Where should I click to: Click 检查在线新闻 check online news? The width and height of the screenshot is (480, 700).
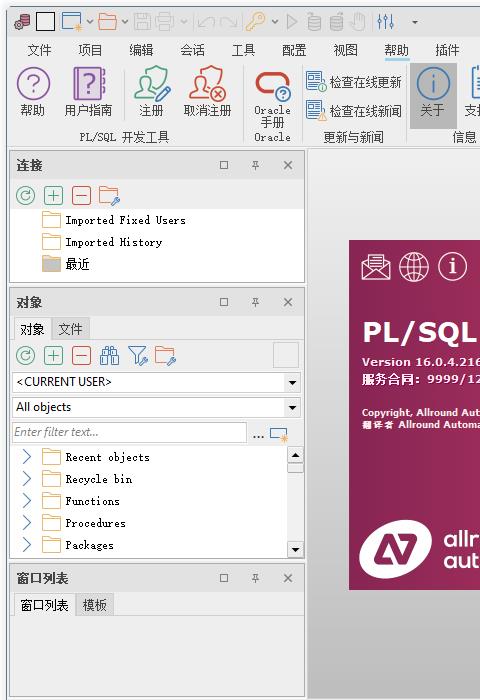point(354,110)
